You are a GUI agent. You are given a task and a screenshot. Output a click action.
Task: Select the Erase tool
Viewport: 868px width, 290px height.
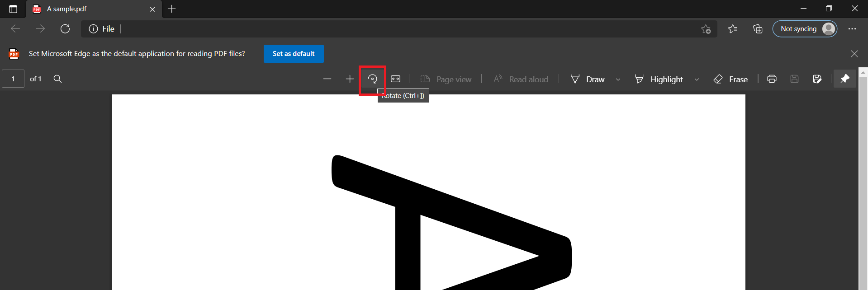[x=730, y=79]
